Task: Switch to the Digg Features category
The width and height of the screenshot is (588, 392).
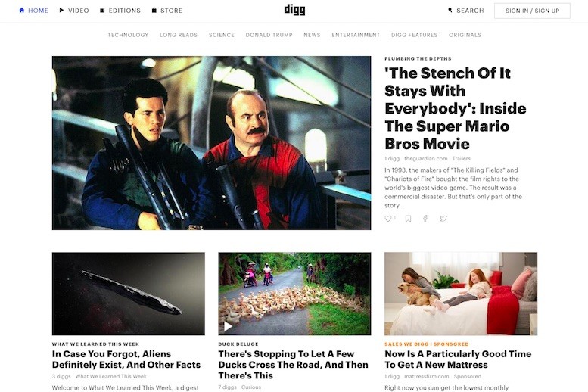Action: pos(415,35)
